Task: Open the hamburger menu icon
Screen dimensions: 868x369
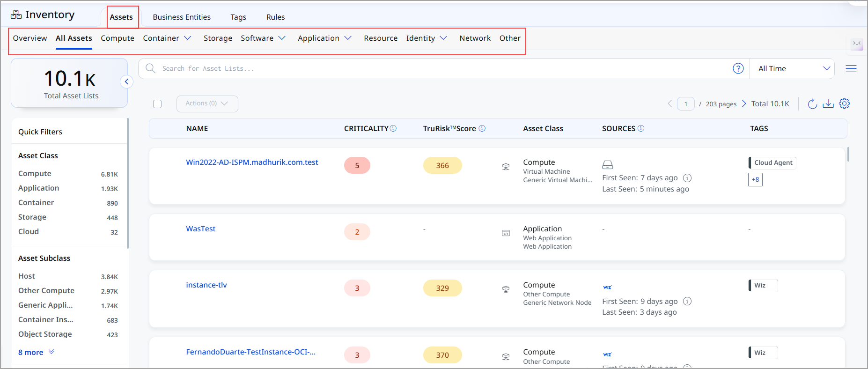Action: pos(851,68)
